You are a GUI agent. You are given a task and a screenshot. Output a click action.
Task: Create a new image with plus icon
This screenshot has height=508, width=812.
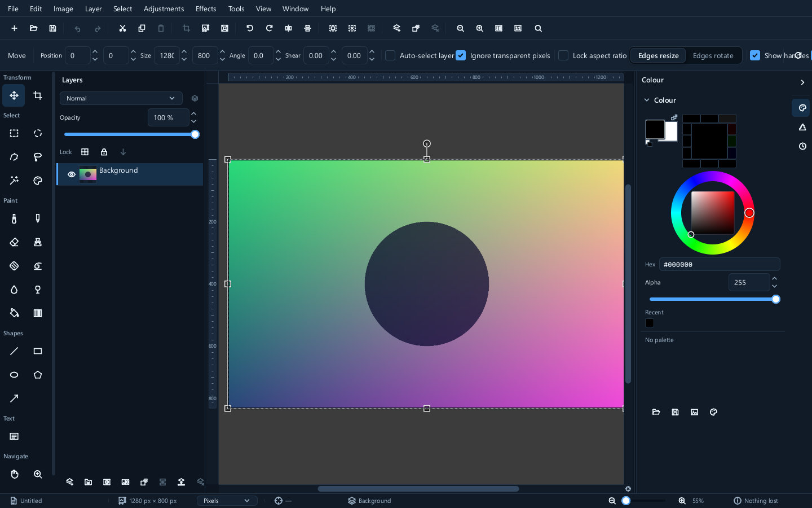(14, 28)
